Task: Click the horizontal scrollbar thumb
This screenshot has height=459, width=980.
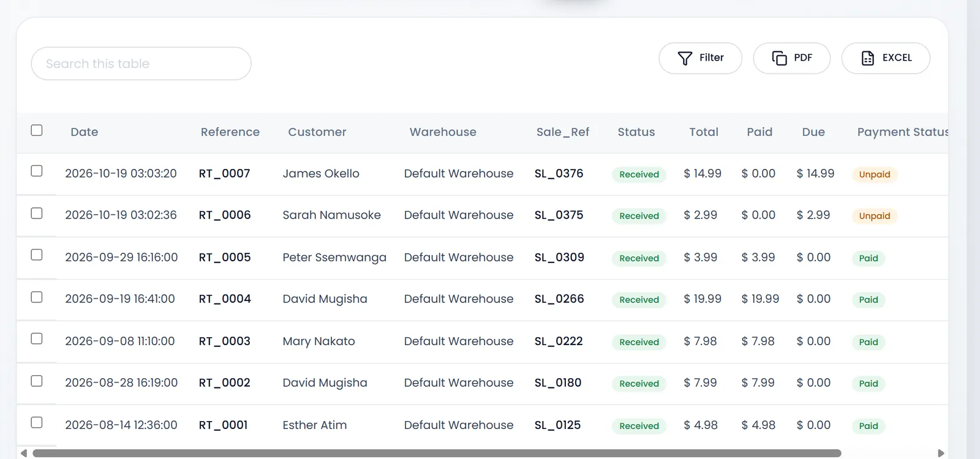Action: 437,453
